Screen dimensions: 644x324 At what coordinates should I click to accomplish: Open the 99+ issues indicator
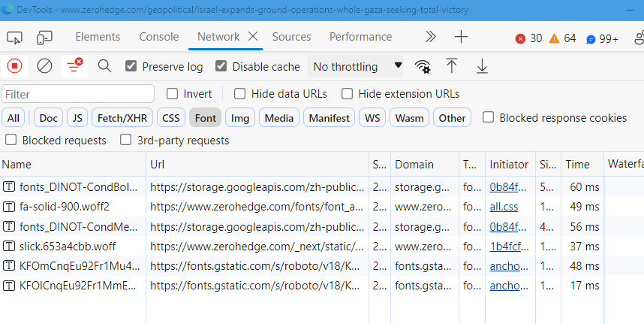coord(603,38)
